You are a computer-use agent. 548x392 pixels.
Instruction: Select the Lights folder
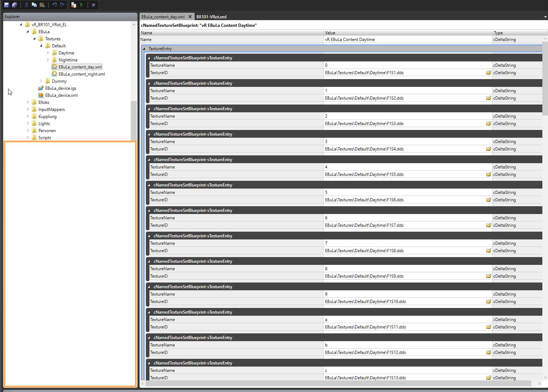point(44,124)
